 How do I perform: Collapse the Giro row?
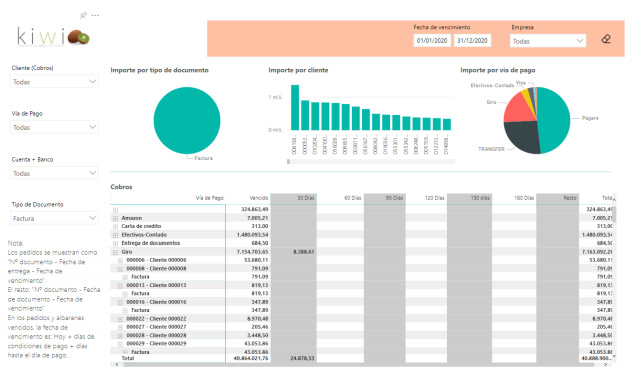(115, 252)
